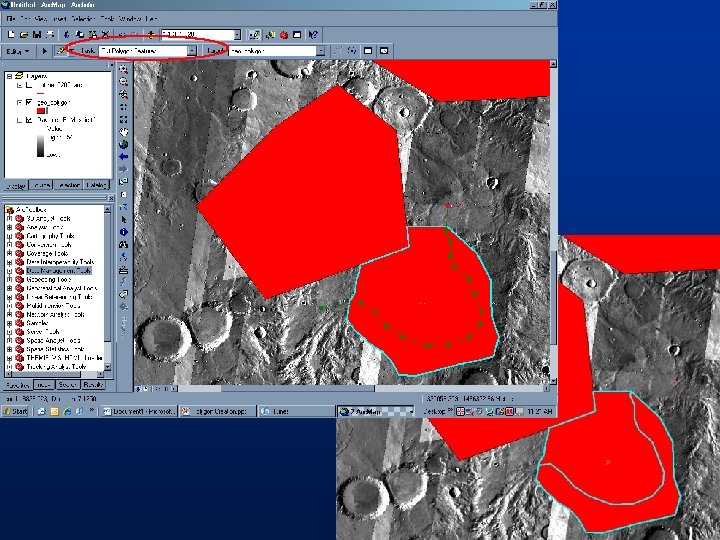Open the Search tab in ArcToolbox
The image size is (720, 540).
(x=68, y=385)
